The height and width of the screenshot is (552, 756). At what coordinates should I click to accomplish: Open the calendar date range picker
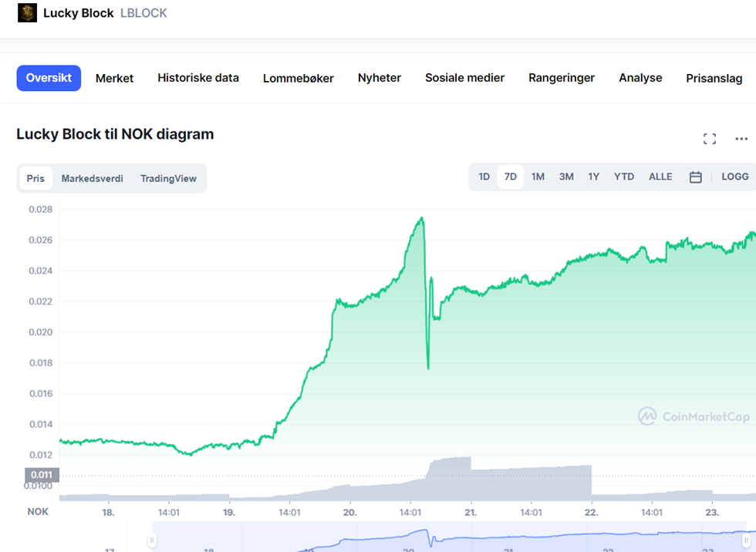pos(695,177)
